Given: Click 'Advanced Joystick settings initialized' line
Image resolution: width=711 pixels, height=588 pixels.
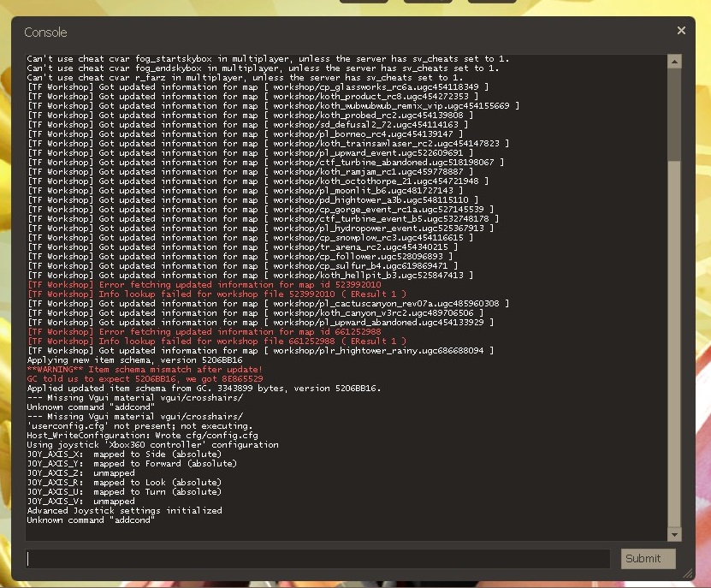Looking at the screenshot, I should (x=125, y=511).
